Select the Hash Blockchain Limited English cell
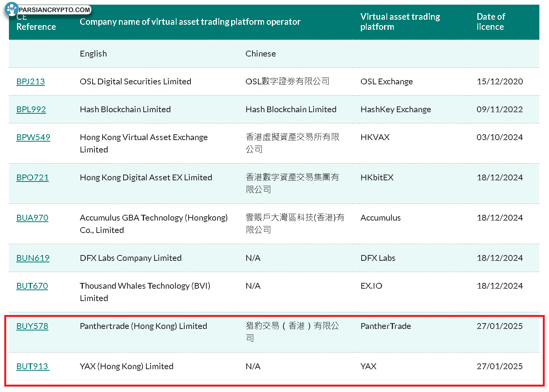 (125, 110)
